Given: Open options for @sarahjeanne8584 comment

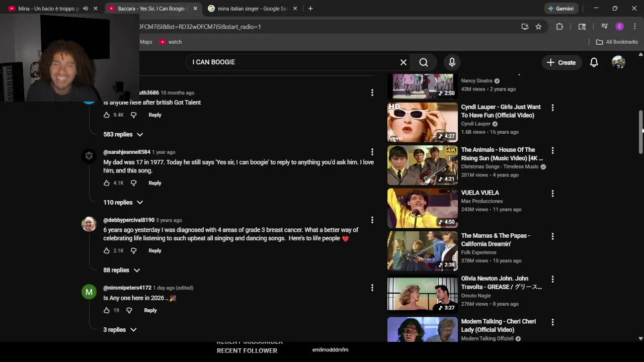Looking at the screenshot, I should click(372, 152).
